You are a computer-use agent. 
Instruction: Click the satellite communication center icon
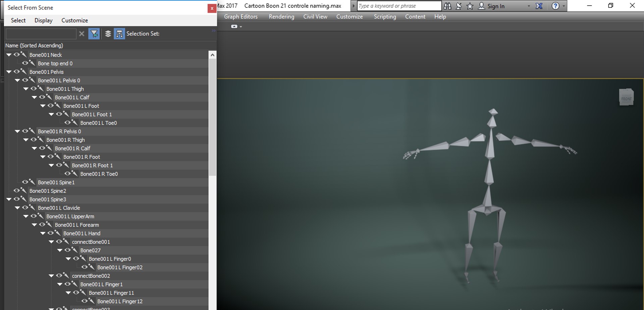click(x=459, y=6)
